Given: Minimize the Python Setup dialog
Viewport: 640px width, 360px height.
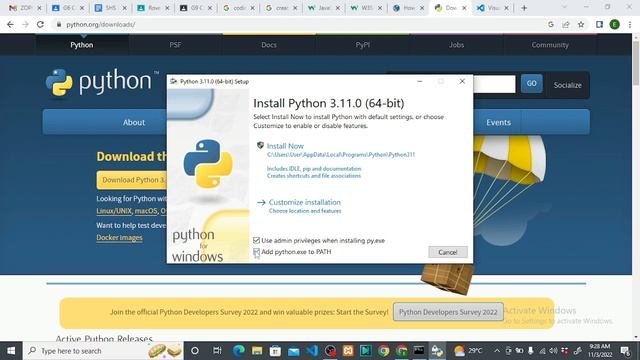Looking at the screenshot, I should click(x=420, y=81).
